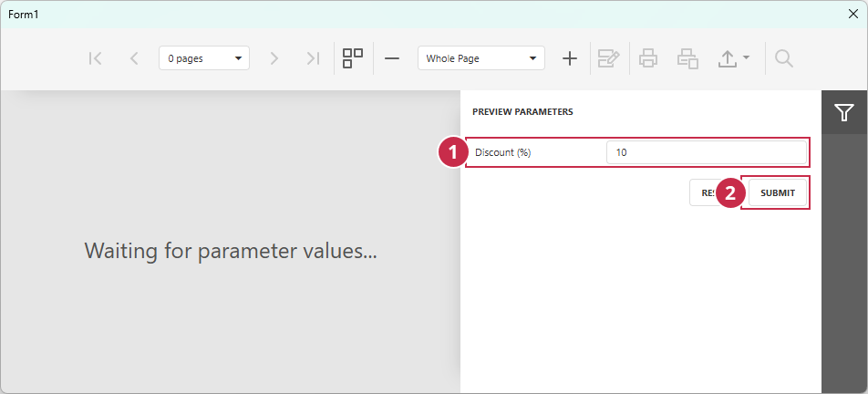Print the report icon
The height and width of the screenshot is (394, 868).
pos(648,58)
